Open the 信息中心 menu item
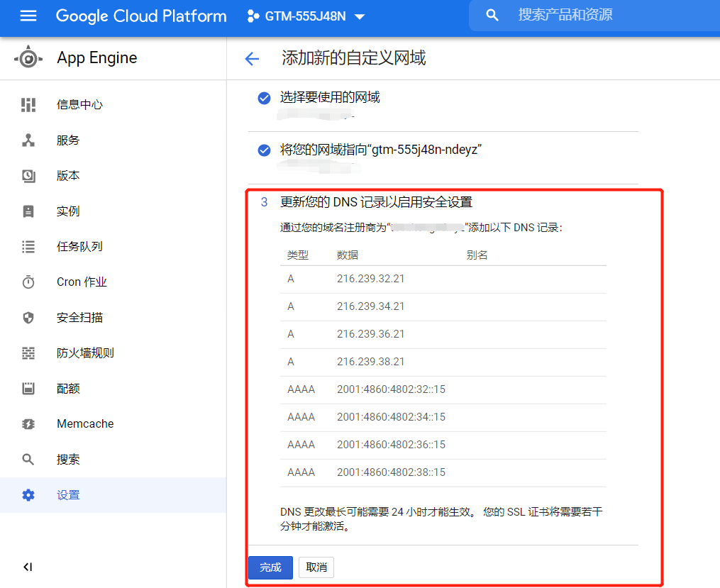720x588 pixels. (113, 105)
